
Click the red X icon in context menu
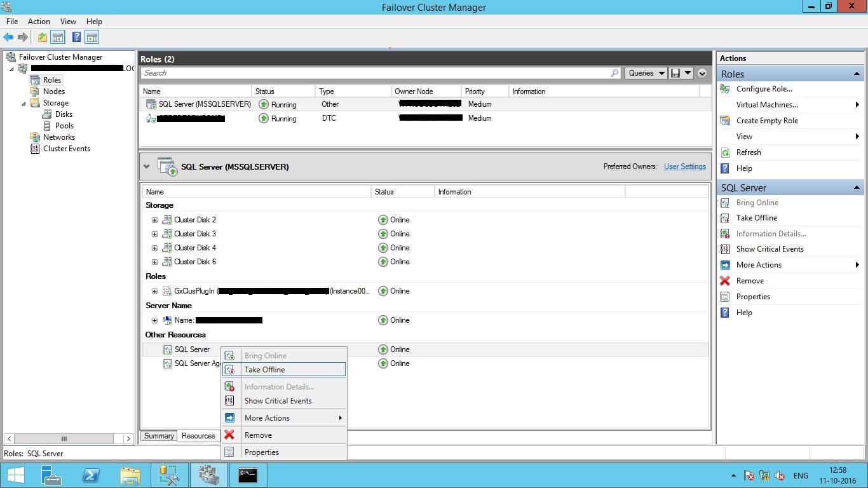coord(230,435)
